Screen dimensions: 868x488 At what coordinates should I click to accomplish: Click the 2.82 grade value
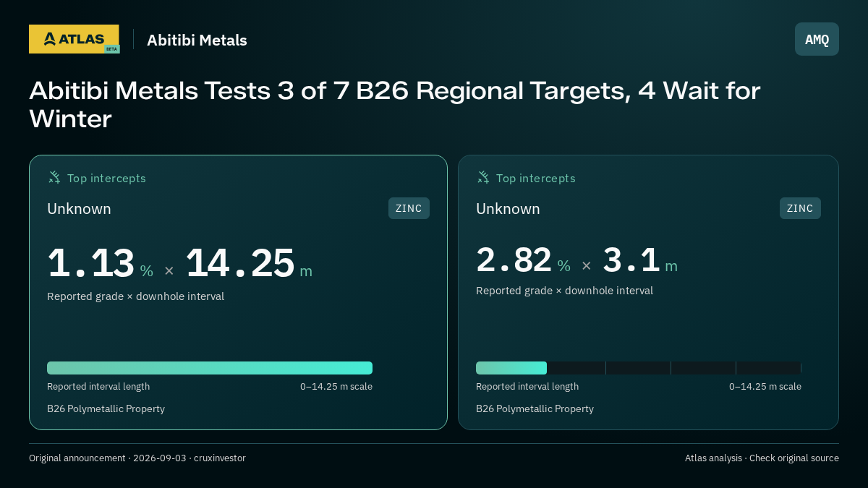click(514, 260)
